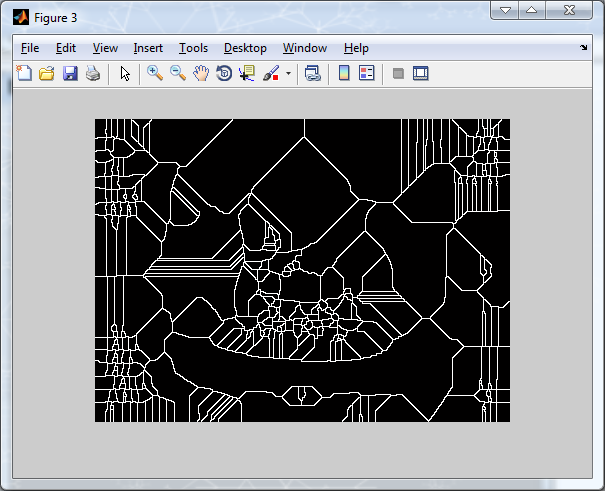
Task: Click the Link Plot icon
Action: [x=313, y=73]
